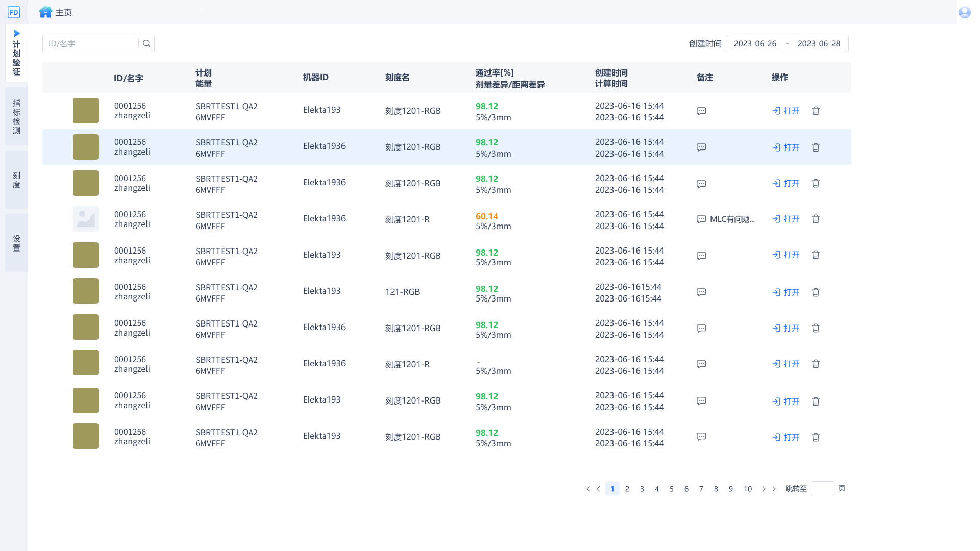Click the trash delete icon on first row
The image size is (980, 551).
coord(815,111)
